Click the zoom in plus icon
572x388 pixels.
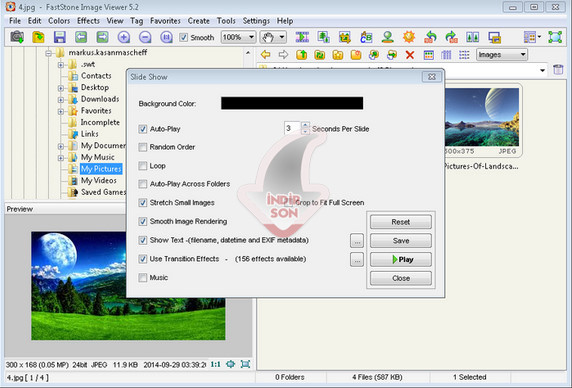click(124, 37)
